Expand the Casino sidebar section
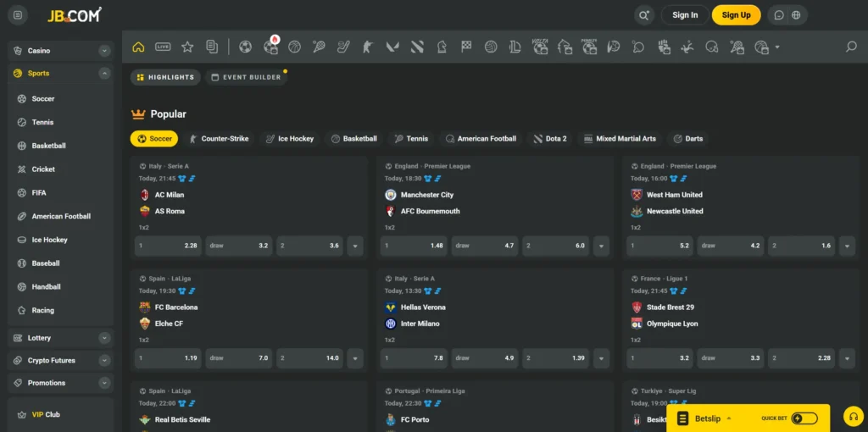Image resolution: width=868 pixels, height=432 pixels. pyautogui.click(x=104, y=51)
